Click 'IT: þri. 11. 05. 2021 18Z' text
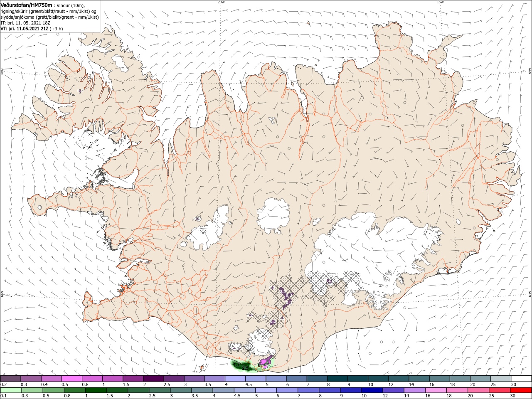The image size is (532, 399). [25, 23]
